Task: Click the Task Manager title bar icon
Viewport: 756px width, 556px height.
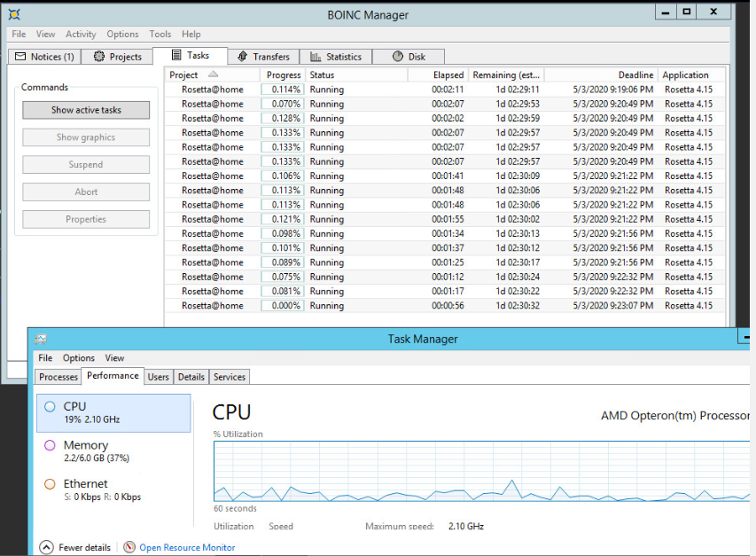Action: pos(41,339)
